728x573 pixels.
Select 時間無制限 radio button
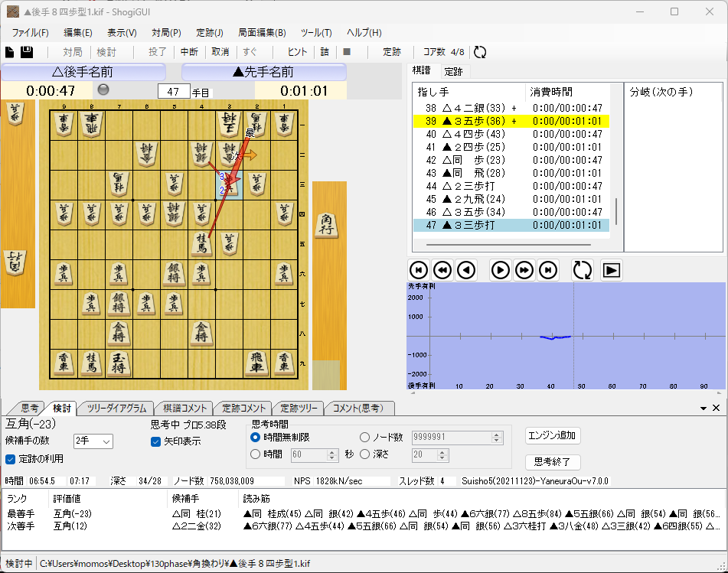tap(255, 437)
